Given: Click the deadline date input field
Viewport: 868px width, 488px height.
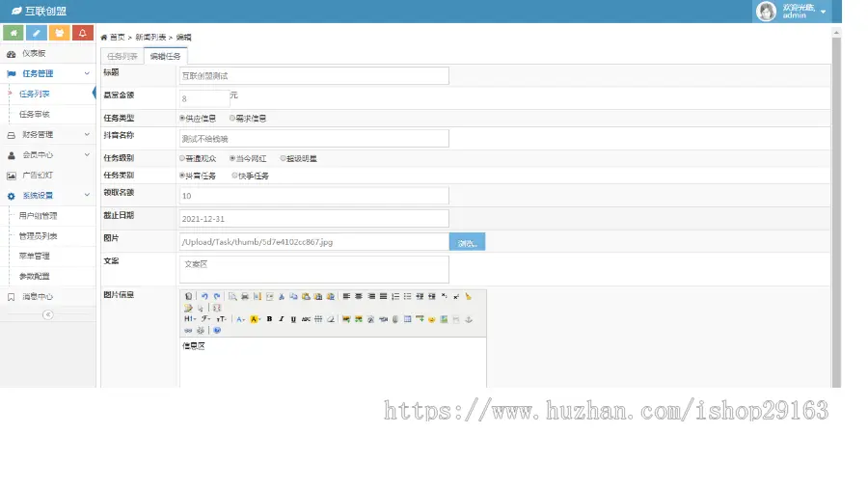Looking at the screenshot, I should click(x=313, y=219).
